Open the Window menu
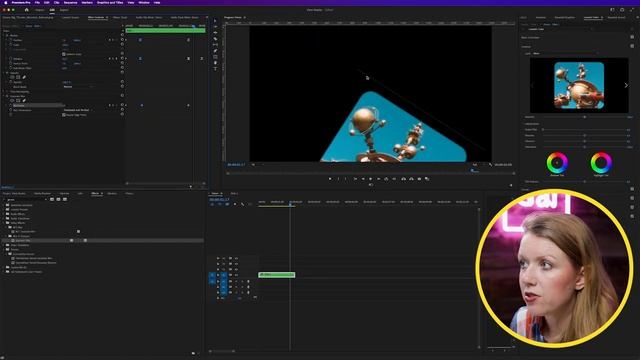Screen dimensions: 640x360 click(144, 2)
